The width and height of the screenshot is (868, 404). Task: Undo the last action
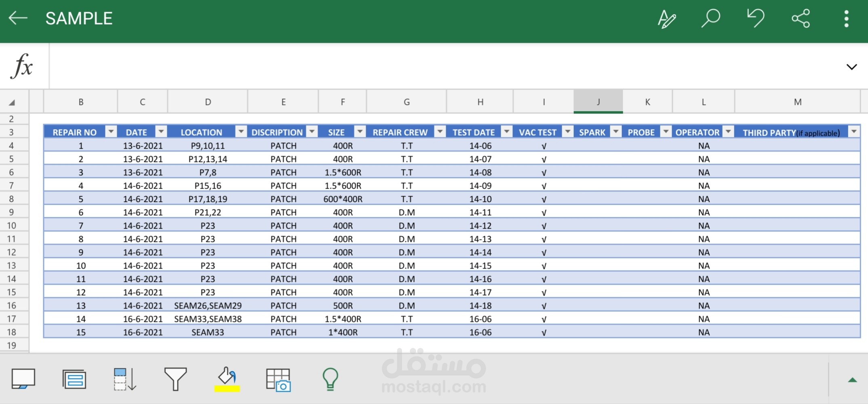[756, 18]
